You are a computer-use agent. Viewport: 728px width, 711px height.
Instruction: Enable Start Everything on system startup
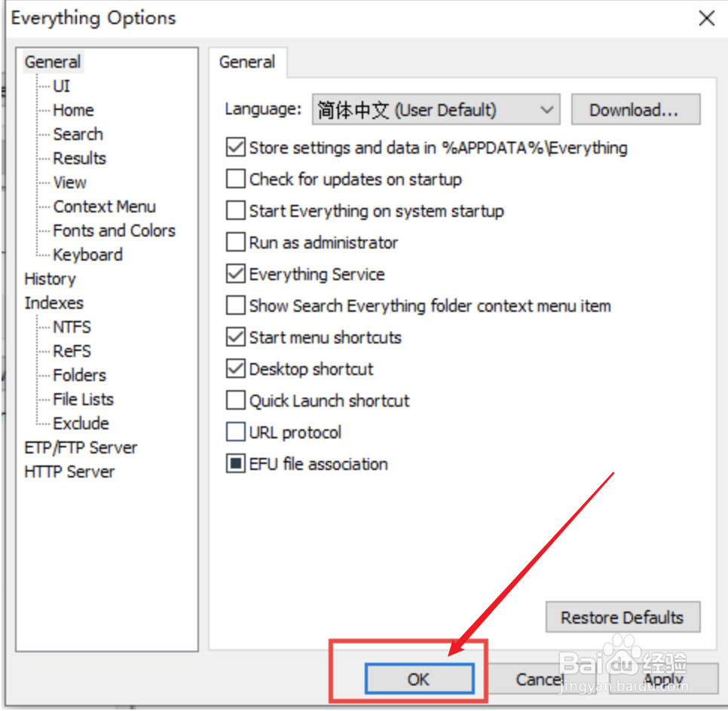pos(235,211)
